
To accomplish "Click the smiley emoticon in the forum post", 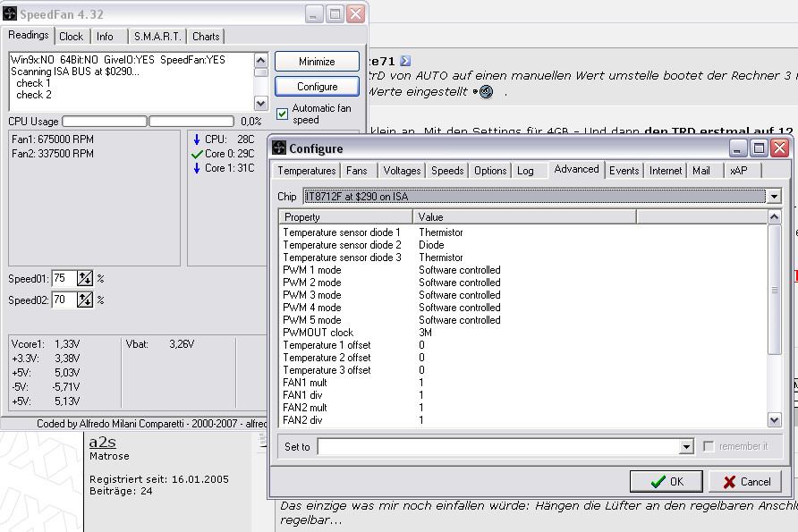I will (x=486, y=92).
